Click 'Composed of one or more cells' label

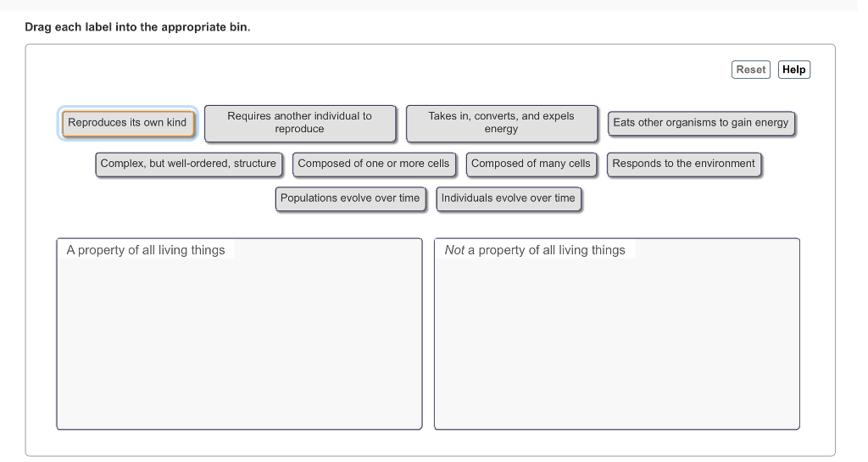coord(374,164)
